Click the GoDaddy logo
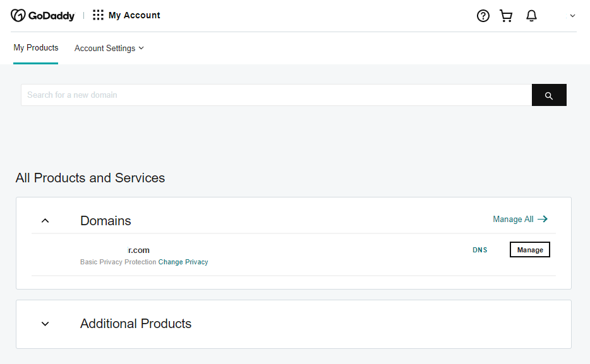Viewport: 590px width, 364px height. click(42, 16)
